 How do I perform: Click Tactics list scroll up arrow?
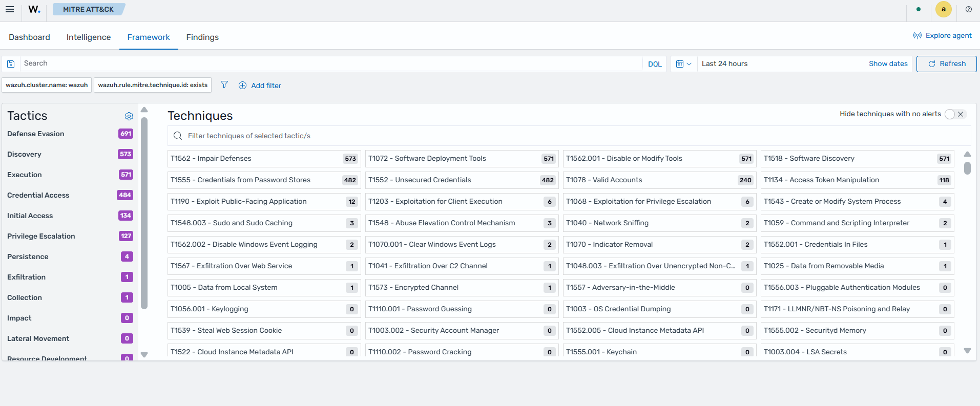(x=144, y=110)
